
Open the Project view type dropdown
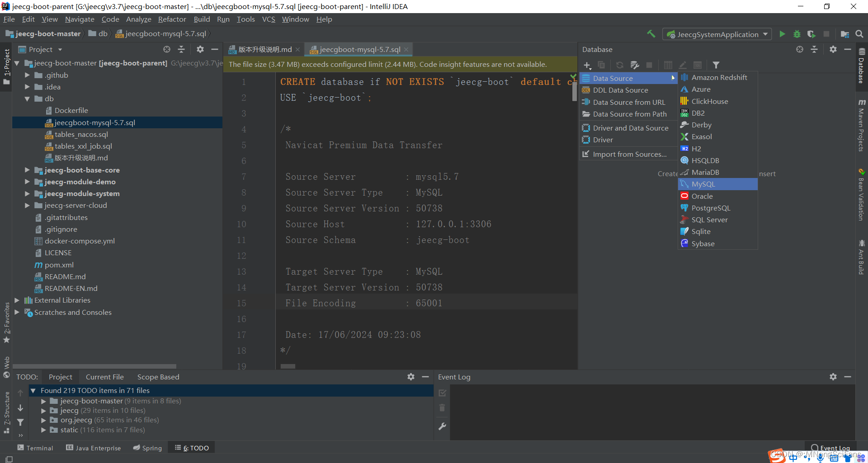(x=60, y=49)
